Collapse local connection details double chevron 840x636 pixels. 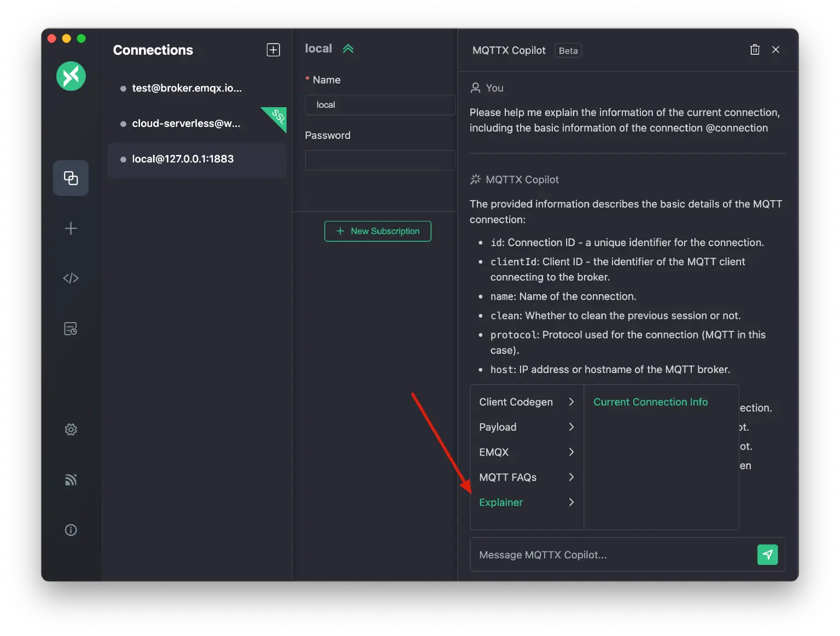tap(348, 49)
